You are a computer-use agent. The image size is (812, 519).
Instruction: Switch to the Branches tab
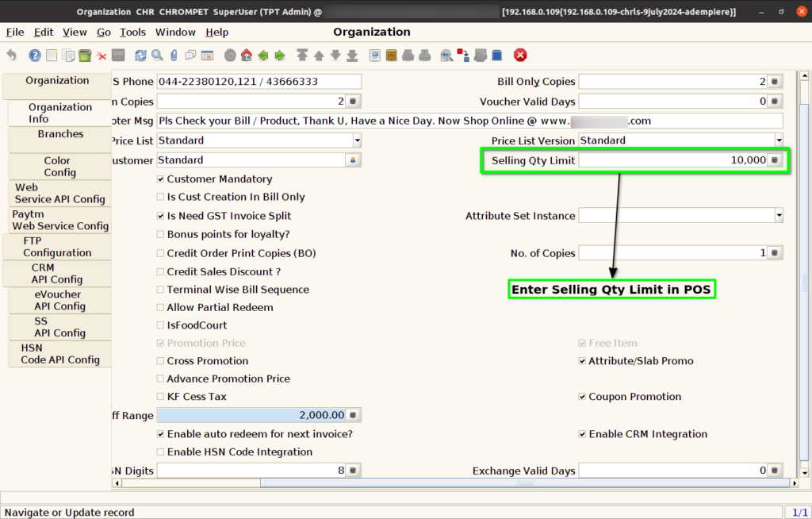tap(60, 140)
